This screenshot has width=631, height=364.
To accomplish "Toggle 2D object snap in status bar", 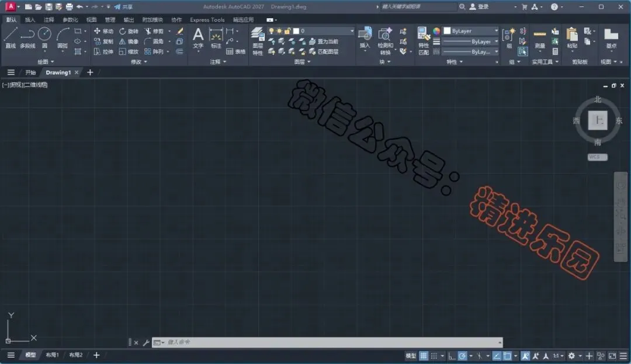I will (x=507, y=356).
